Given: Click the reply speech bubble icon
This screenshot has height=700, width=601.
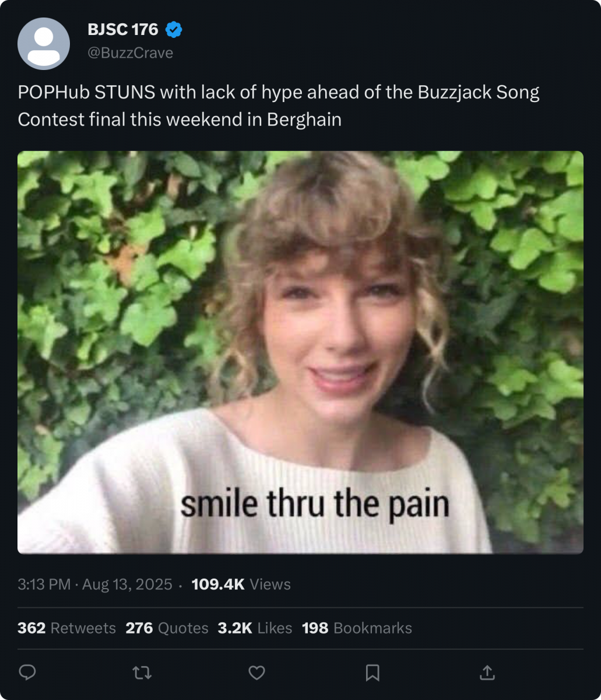Looking at the screenshot, I should pyautogui.click(x=27, y=673).
